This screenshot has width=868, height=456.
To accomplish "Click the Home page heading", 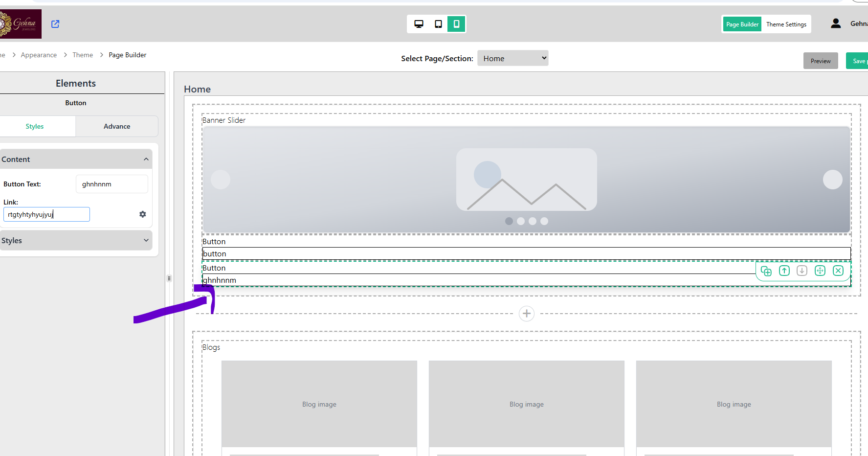I will pos(197,89).
